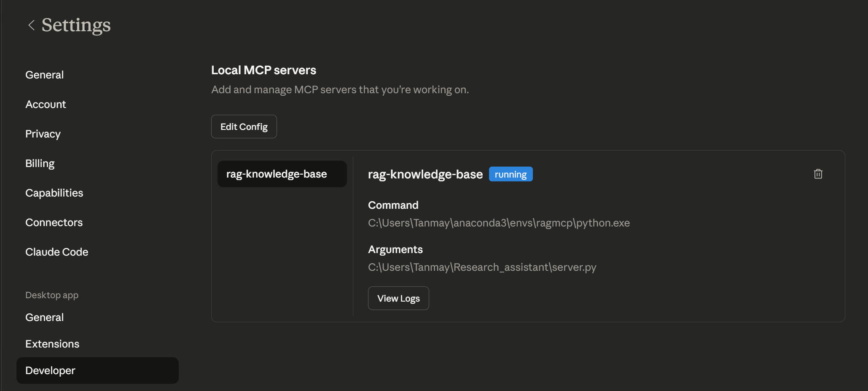Open View Logs for rag-knowledge-base
The height and width of the screenshot is (391, 868).
(398, 298)
